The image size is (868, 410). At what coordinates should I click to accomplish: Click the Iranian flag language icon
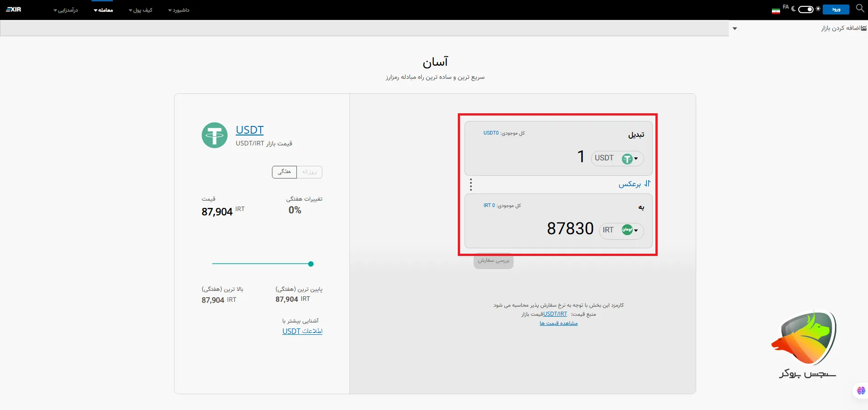point(775,10)
